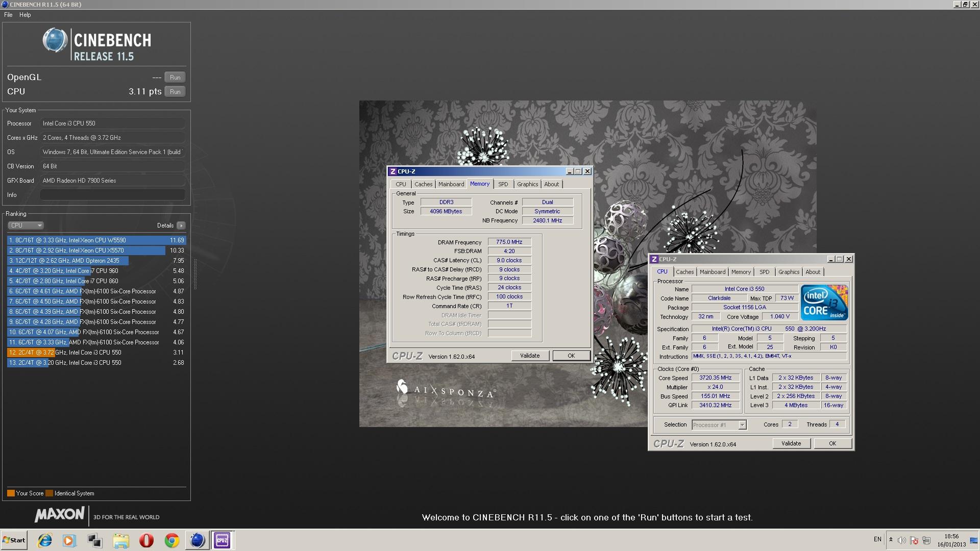Screen dimensions: 980x551
Task: Click the window switcher taskbar icon
Action: tap(95, 540)
